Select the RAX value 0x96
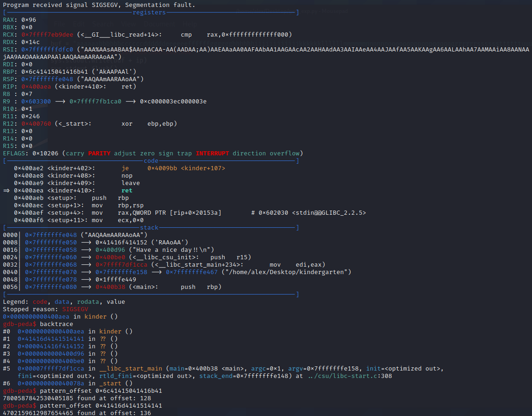Screen dimensions: 532x416 click(x=29, y=20)
